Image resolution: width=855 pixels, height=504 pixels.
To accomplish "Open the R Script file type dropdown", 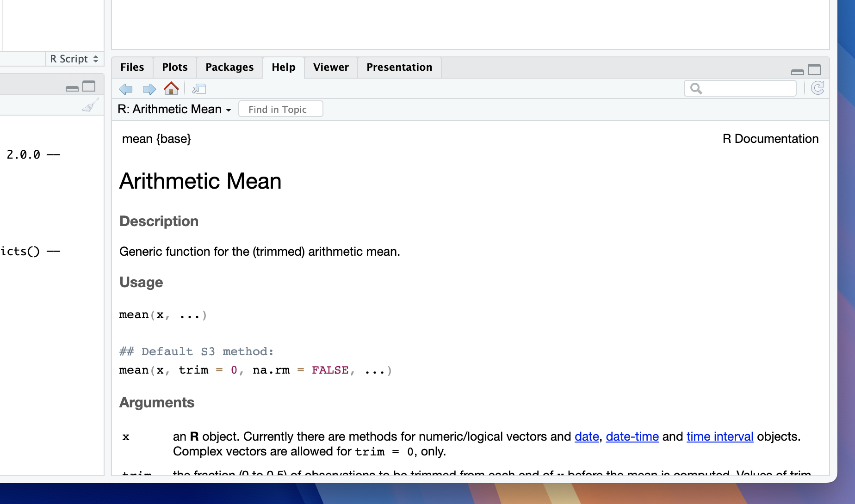I will coord(74,59).
